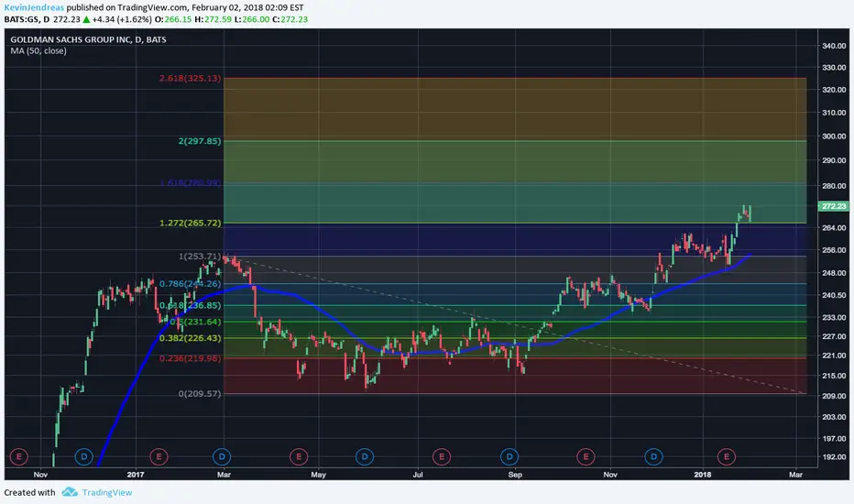Select the 2(297.85) Fibonacci level label

pyautogui.click(x=200, y=141)
